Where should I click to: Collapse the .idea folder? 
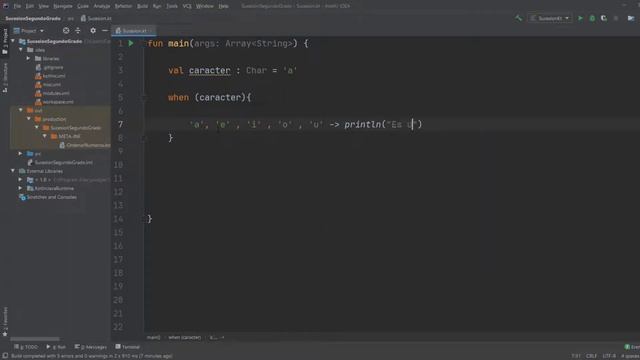pyautogui.click(x=21, y=50)
